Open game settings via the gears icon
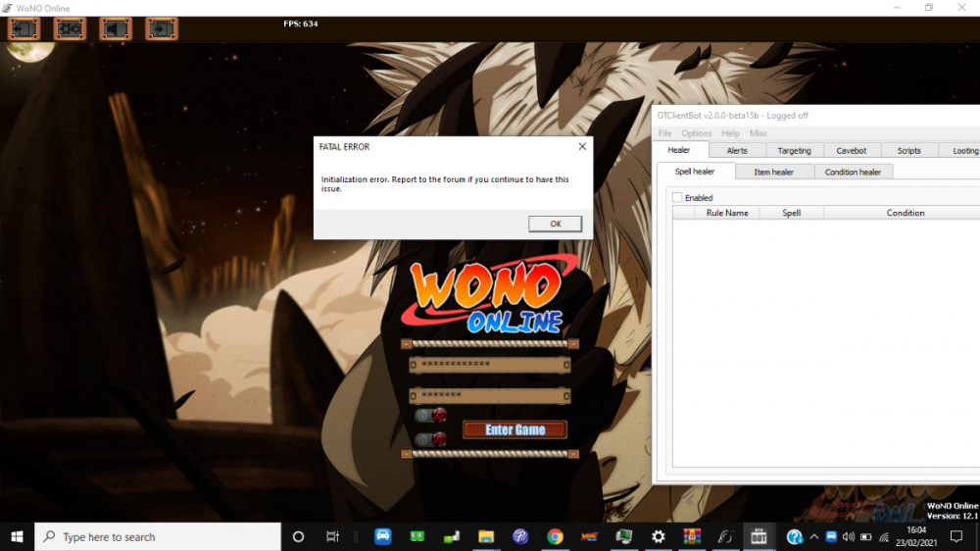Viewport: 980px width, 551px height. [x=70, y=28]
